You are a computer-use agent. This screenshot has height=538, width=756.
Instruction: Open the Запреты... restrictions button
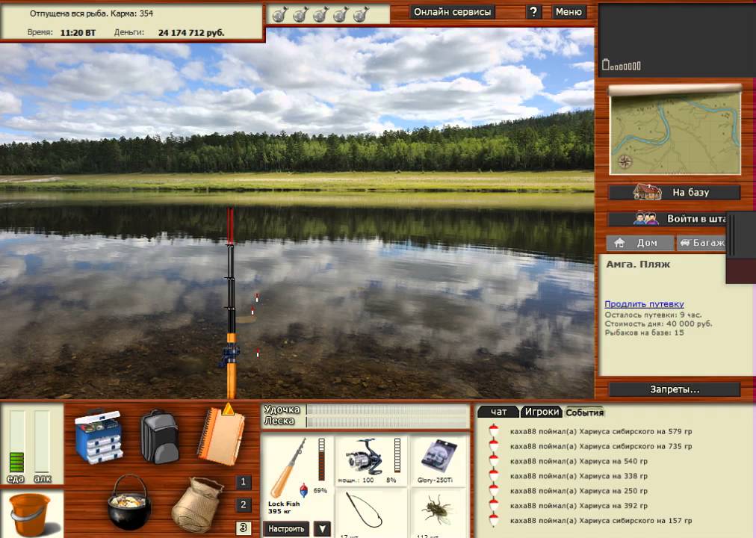(674, 389)
